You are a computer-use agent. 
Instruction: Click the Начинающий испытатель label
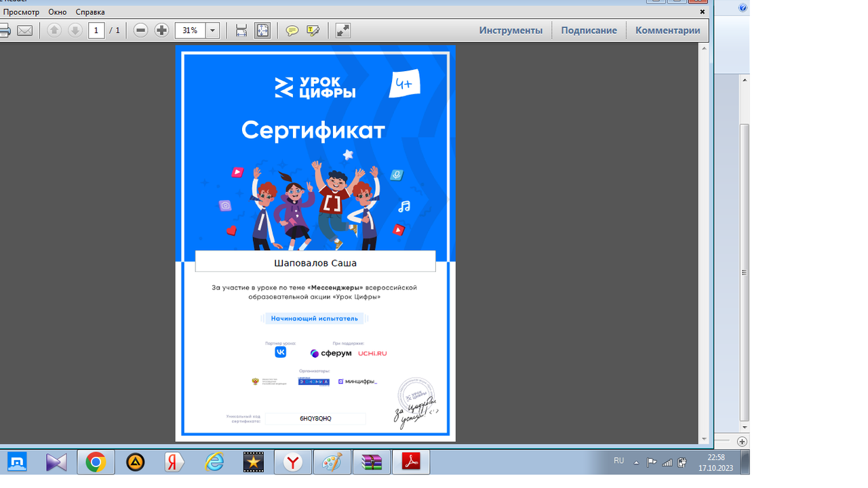pyautogui.click(x=315, y=319)
